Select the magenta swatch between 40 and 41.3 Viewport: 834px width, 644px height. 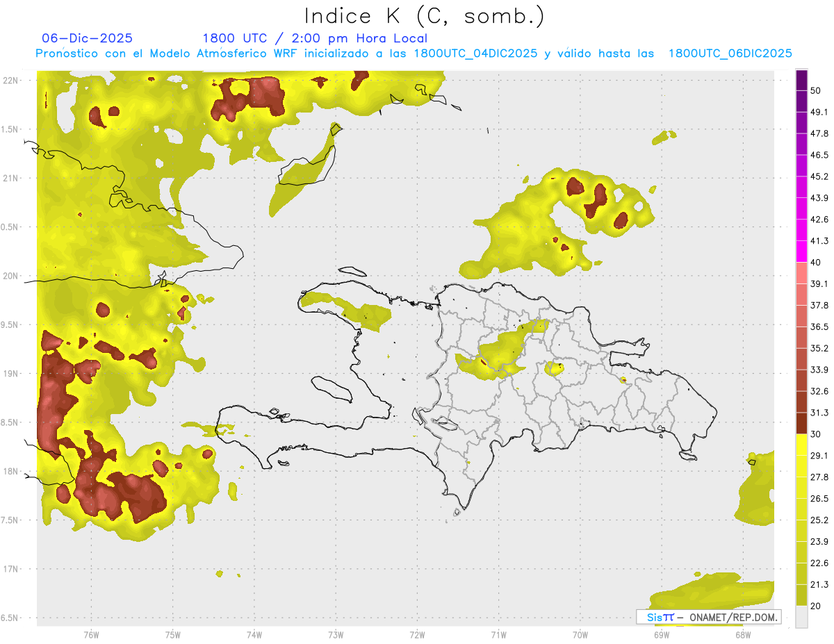click(x=801, y=251)
